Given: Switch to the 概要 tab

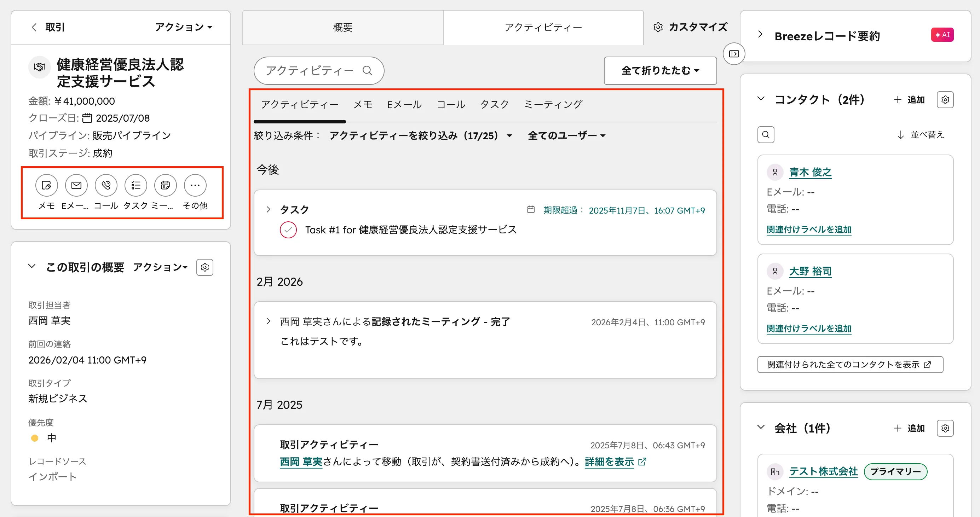Looking at the screenshot, I should point(342,27).
